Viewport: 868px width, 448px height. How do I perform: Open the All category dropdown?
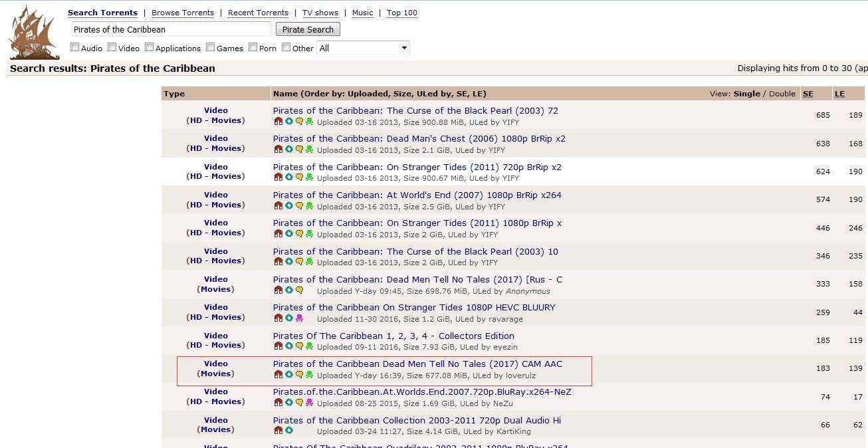click(363, 48)
